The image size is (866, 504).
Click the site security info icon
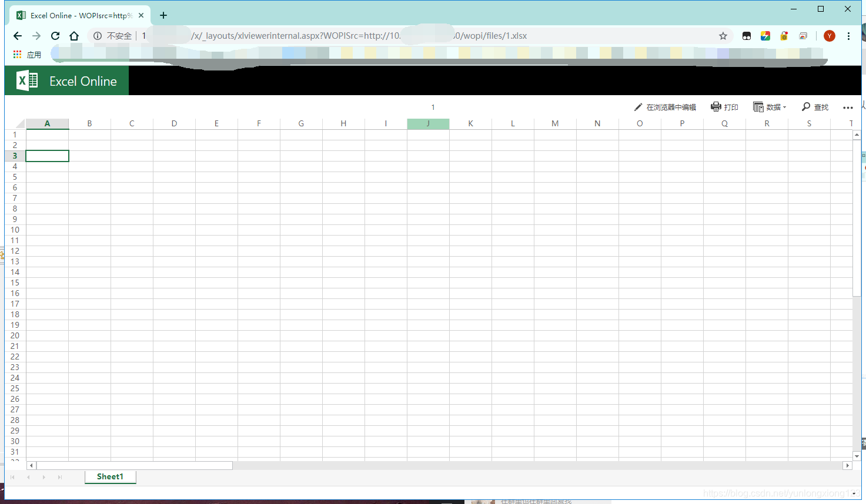click(x=98, y=36)
